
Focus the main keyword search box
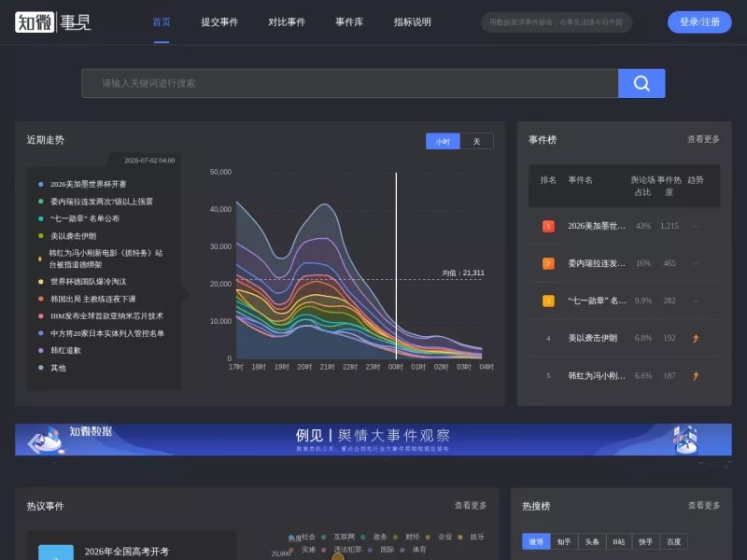[x=349, y=83]
